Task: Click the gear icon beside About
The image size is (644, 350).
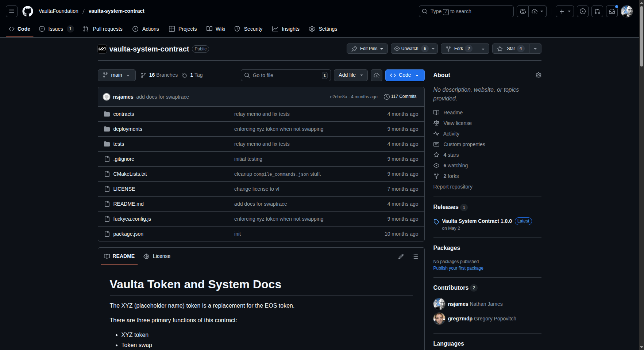Action: [539, 75]
